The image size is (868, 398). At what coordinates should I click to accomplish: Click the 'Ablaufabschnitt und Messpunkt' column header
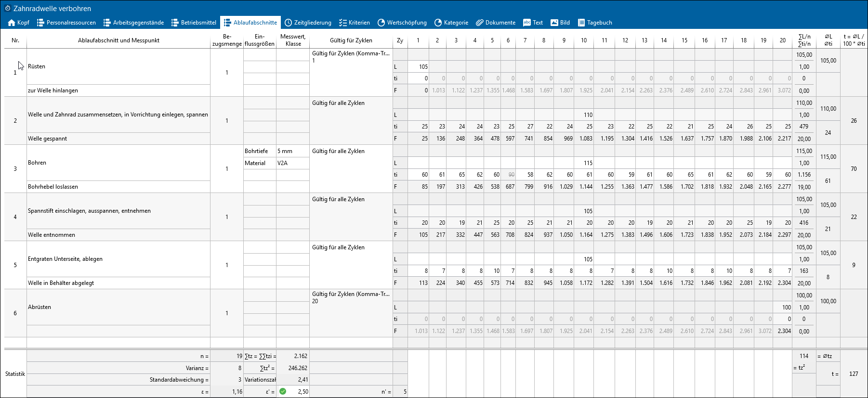point(118,40)
